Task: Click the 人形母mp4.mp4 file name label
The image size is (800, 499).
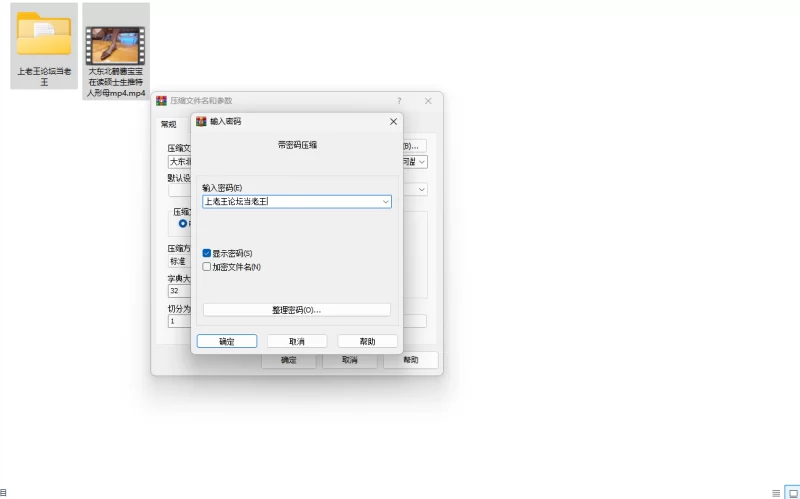Action: point(116,93)
